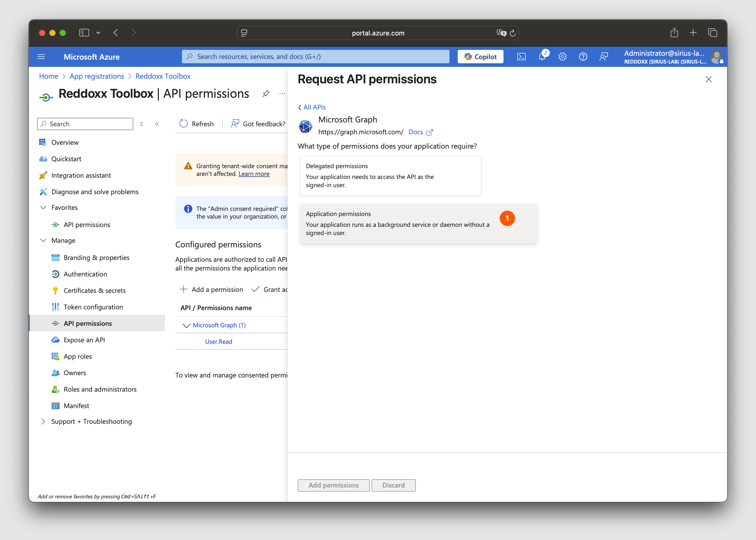Go to App registrations breadcrumb
756x540 pixels.
click(x=97, y=76)
